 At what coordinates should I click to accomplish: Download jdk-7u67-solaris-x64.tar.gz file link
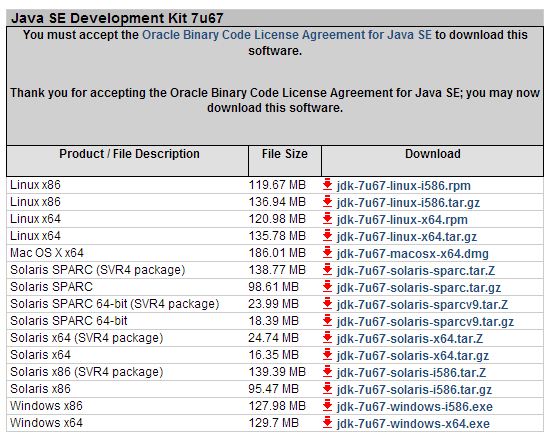pyautogui.click(x=413, y=356)
